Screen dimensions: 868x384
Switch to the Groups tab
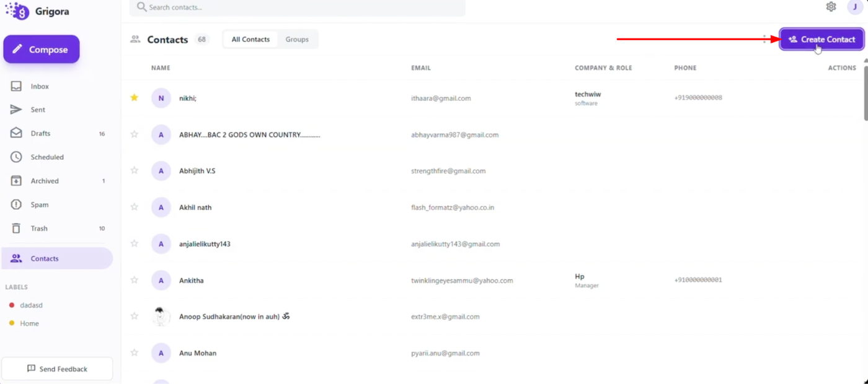pyautogui.click(x=297, y=39)
